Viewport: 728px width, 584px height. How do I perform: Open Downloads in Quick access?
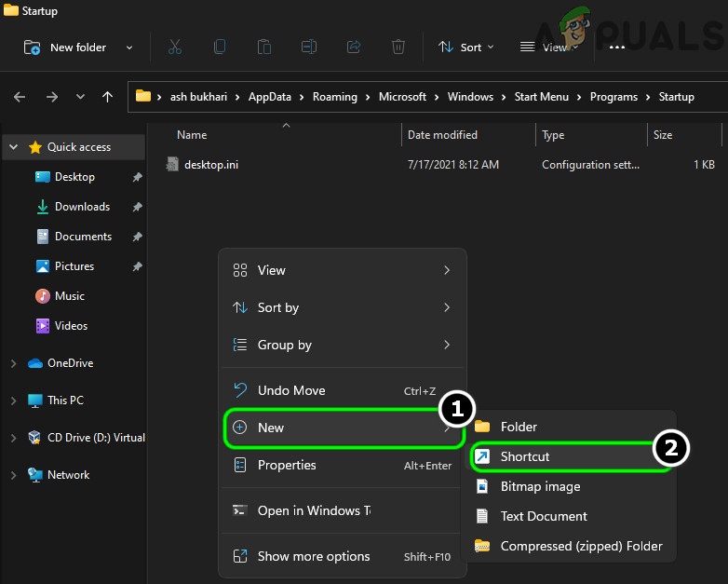(x=82, y=207)
